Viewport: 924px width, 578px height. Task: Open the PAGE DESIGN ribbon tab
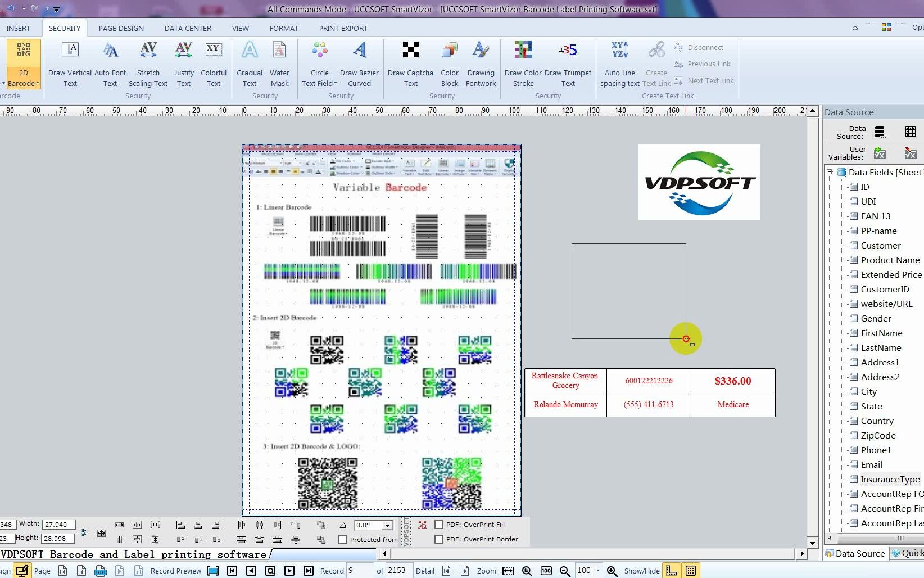tap(121, 28)
